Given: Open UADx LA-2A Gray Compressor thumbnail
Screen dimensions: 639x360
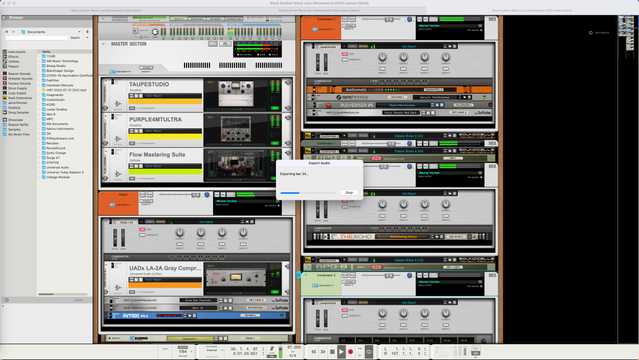Looking at the screenshot, I should point(235,279).
